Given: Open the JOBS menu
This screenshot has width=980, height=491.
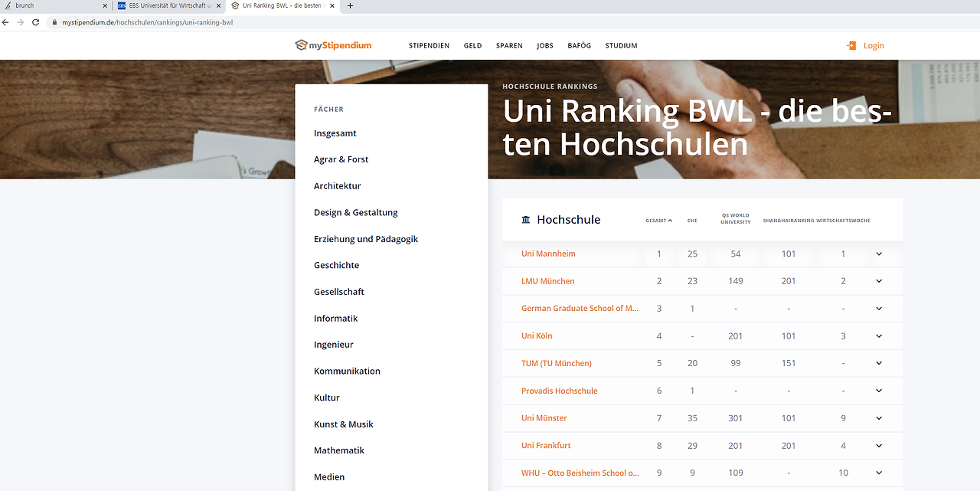Looking at the screenshot, I should click(x=545, y=46).
